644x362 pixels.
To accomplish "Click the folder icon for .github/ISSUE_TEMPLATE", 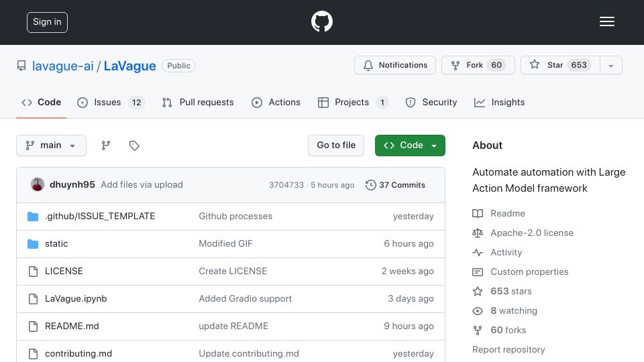I will pyautogui.click(x=33, y=217).
